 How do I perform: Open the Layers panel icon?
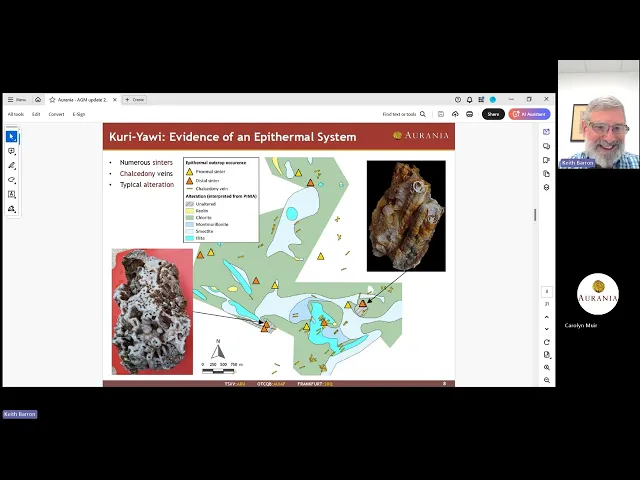(547, 188)
